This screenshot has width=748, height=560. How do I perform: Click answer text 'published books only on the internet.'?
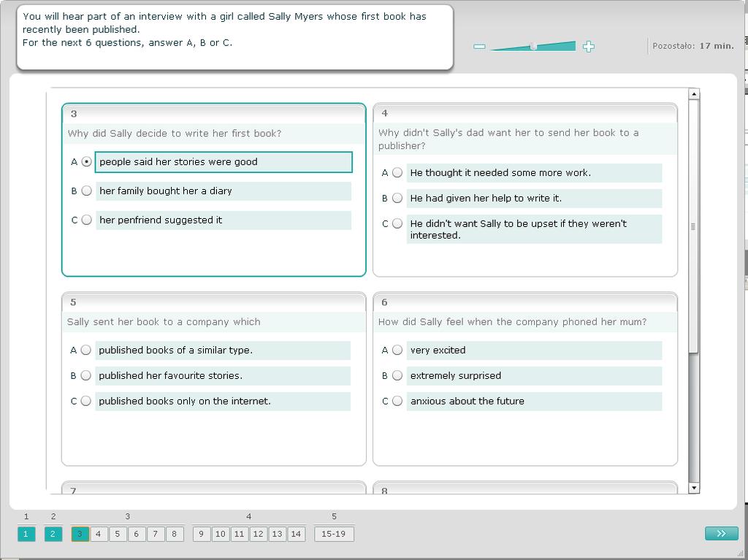tap(185, 401)
